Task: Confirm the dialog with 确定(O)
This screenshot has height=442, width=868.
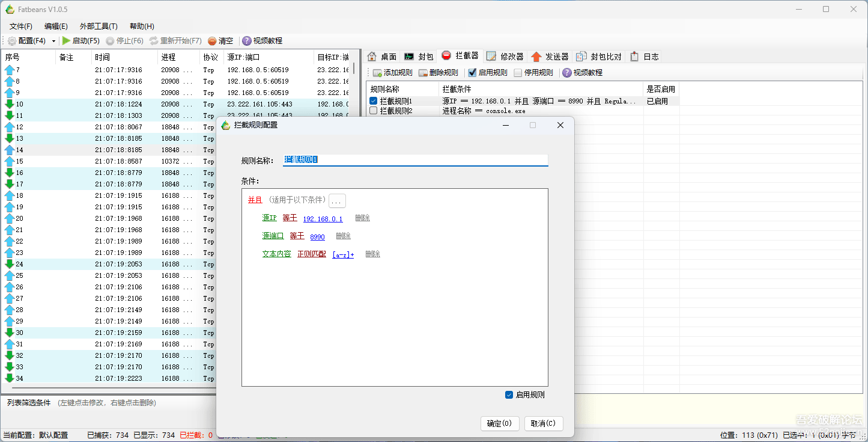Action: coord(500,423)
